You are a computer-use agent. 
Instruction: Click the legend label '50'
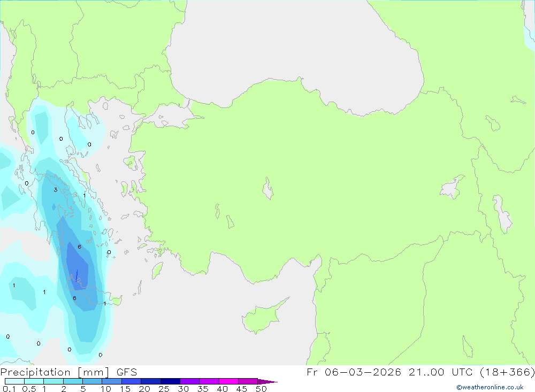(261, 389)
